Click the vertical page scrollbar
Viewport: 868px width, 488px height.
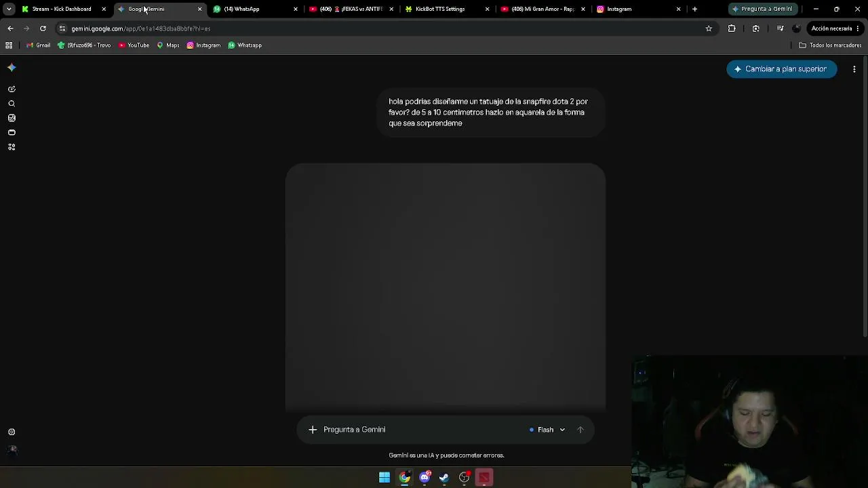point(865,197)
